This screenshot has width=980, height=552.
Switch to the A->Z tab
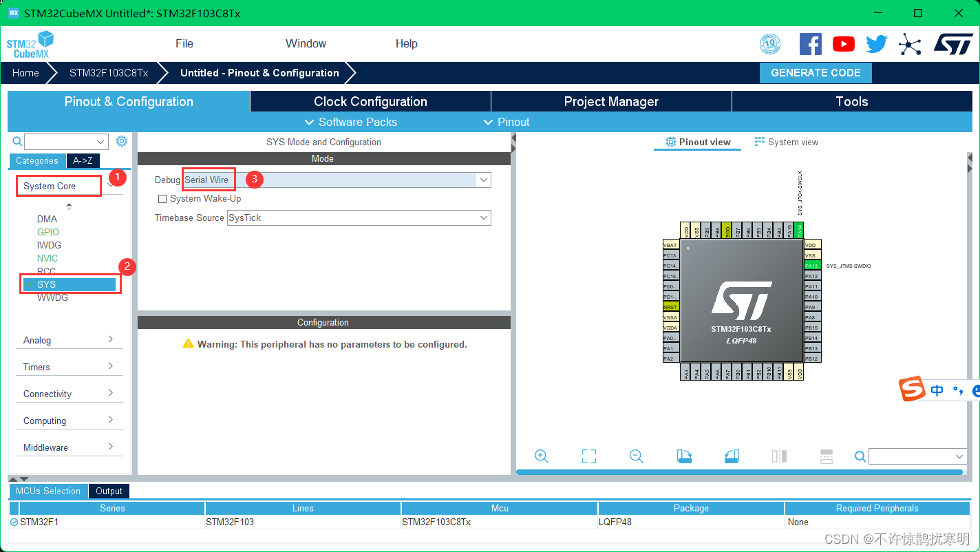tap(83, 160)
